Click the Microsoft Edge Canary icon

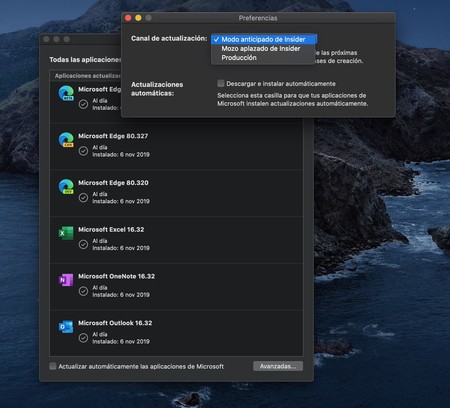point(66,140)
